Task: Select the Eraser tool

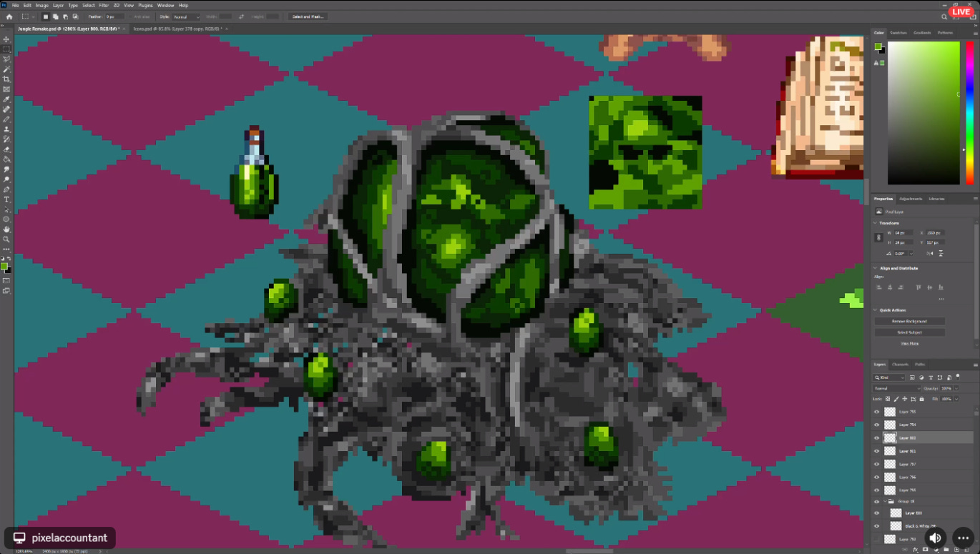Action: [x=6, y=149]
